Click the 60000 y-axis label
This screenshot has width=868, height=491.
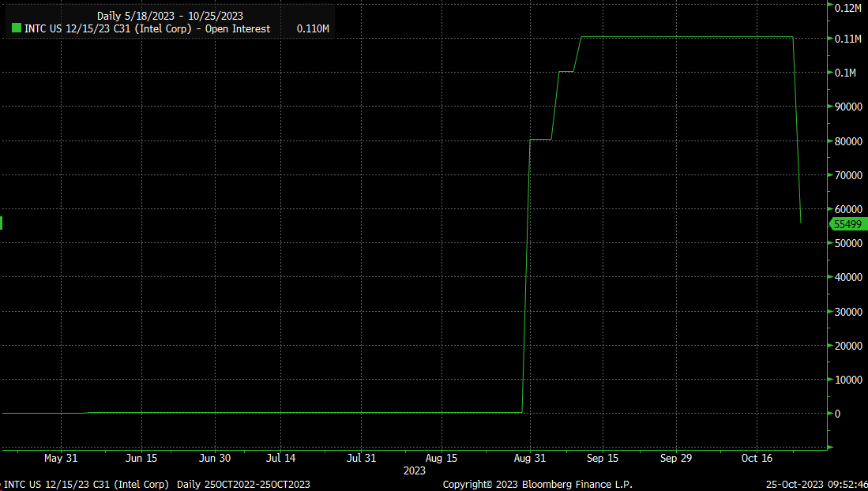[x=848, y=209]
